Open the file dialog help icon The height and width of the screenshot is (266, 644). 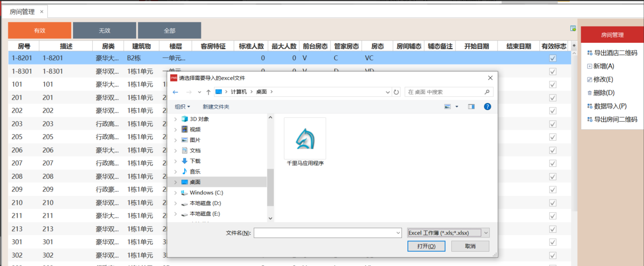click(487, 107)
